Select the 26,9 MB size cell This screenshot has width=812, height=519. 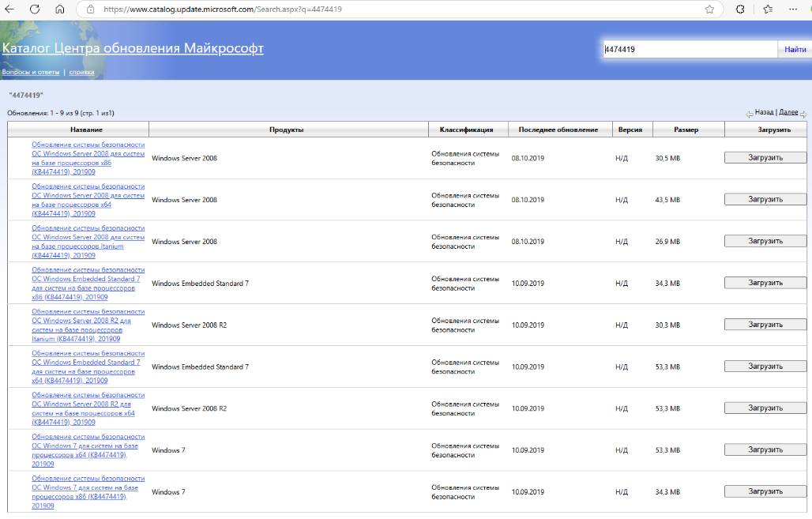coord(667,242)
